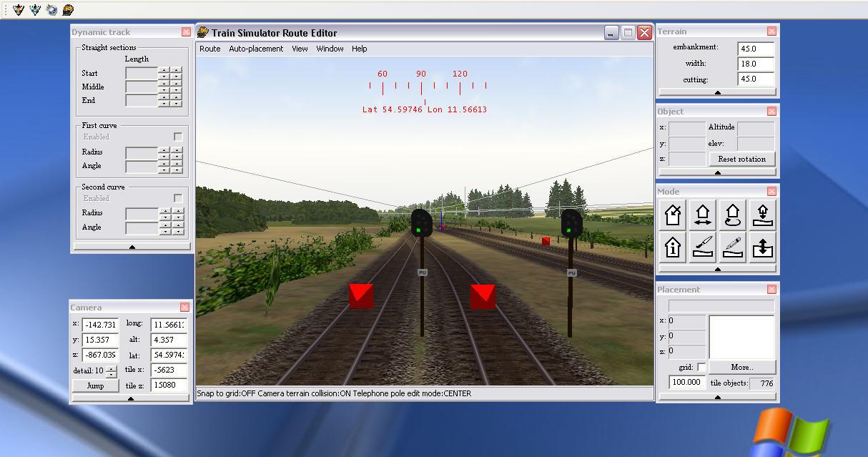
Task: Select the terrain knife cutting tool
Action: point(703,247)
